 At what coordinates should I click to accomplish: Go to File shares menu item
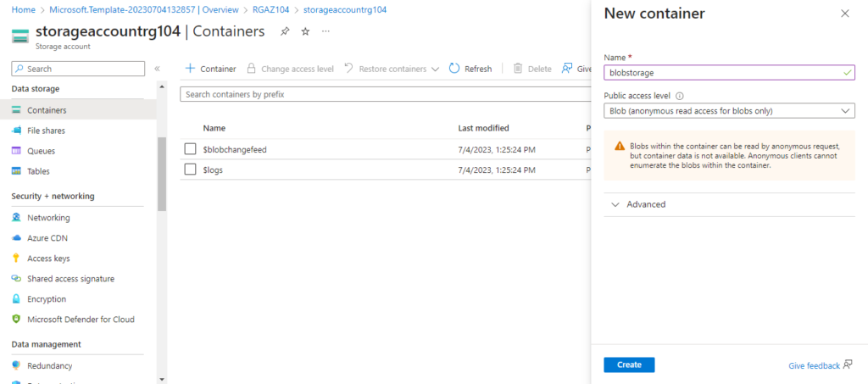[47, 131]
